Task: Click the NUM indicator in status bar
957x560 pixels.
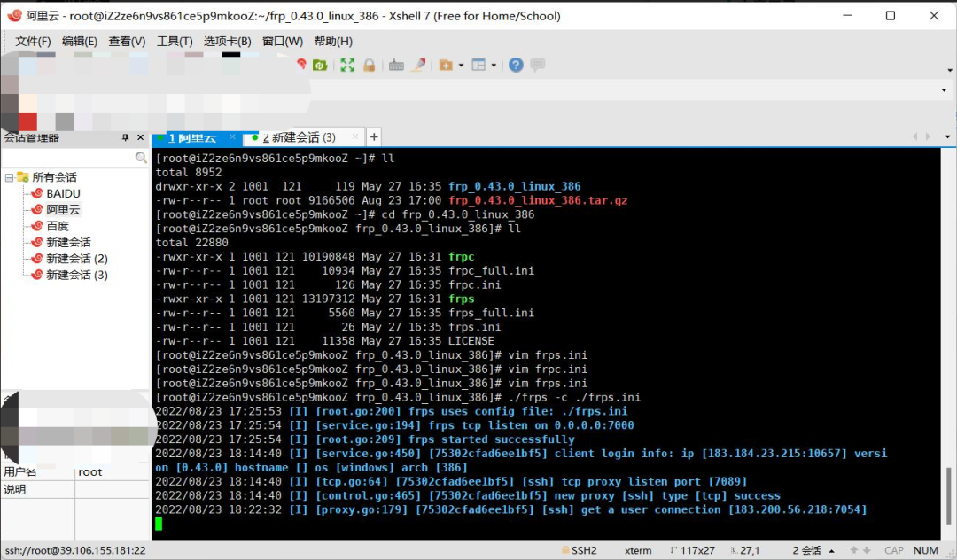Action: point(926,550)
